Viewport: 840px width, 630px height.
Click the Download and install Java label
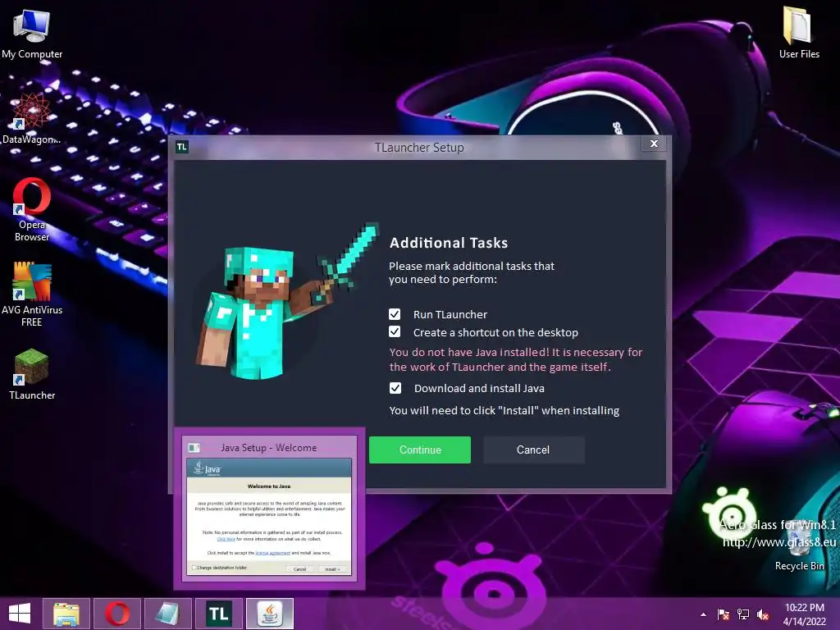pyautogui.click(x=479, y=388)
